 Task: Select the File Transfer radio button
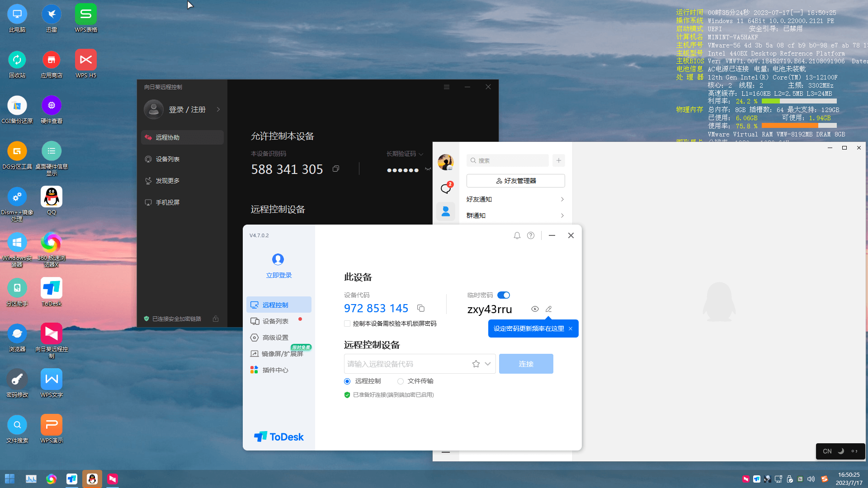click(401, 381)
